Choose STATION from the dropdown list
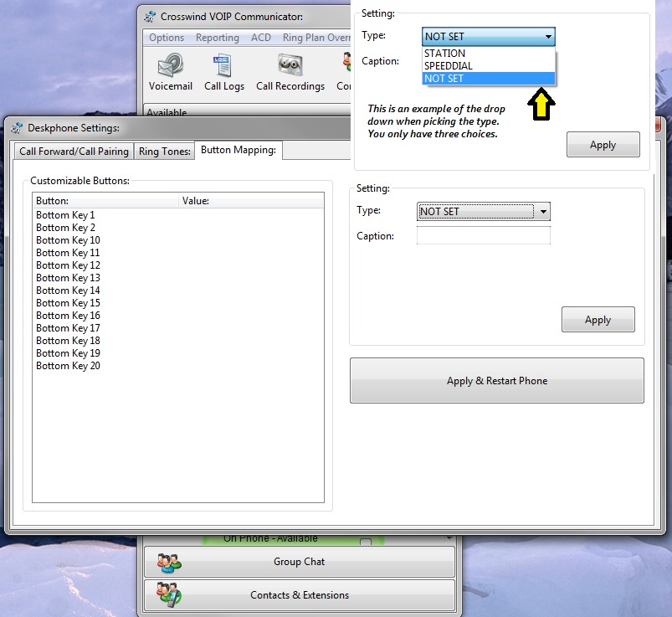This screenshot has width=672, height=617. click(445, 54)
